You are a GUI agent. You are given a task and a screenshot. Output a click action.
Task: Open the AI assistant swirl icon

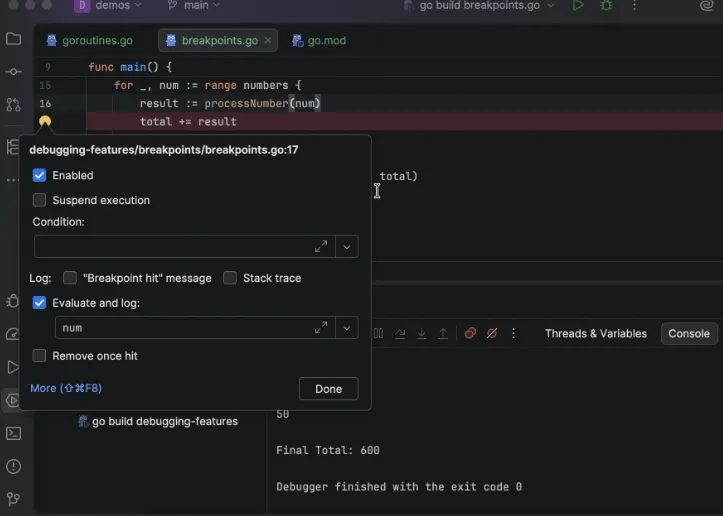(706, 5)
